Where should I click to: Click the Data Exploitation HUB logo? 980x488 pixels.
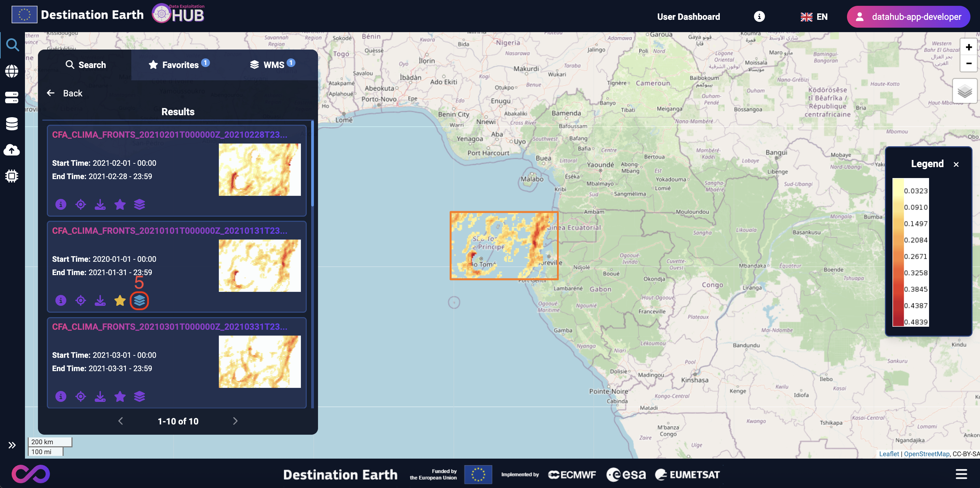(178, 13)
